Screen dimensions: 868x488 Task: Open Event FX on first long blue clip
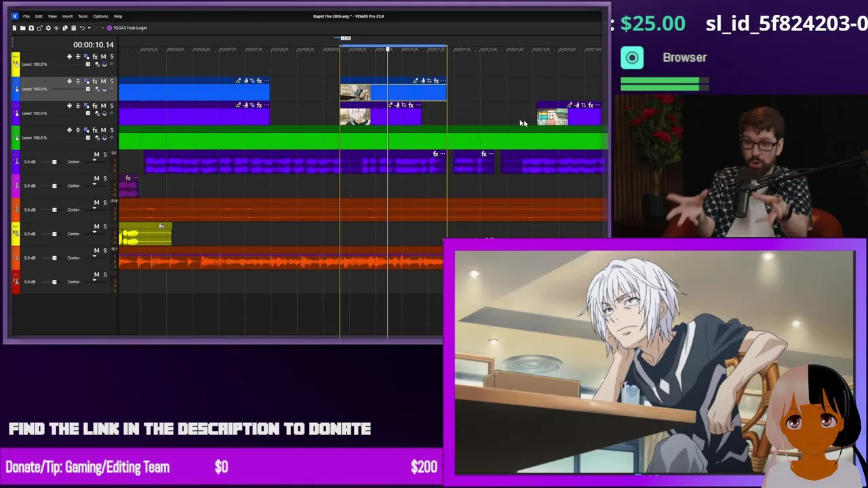click(259, 81)
